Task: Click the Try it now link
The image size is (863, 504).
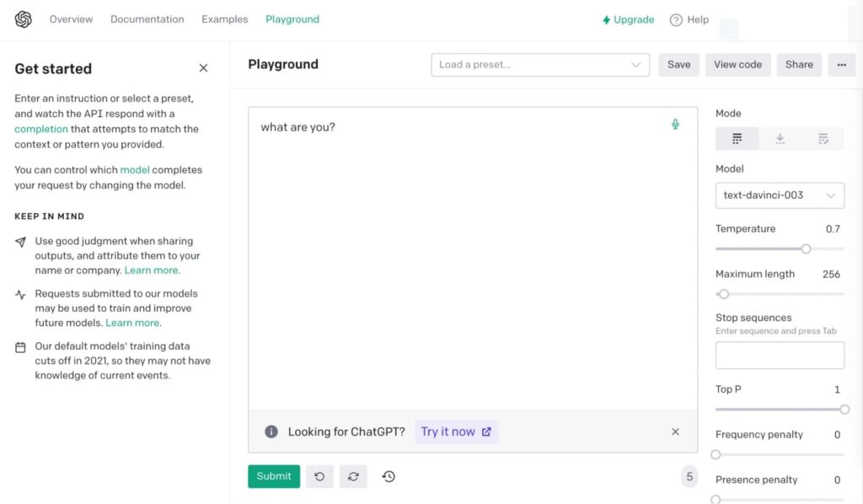Action: pyautogui.click(x=456, y=432)
